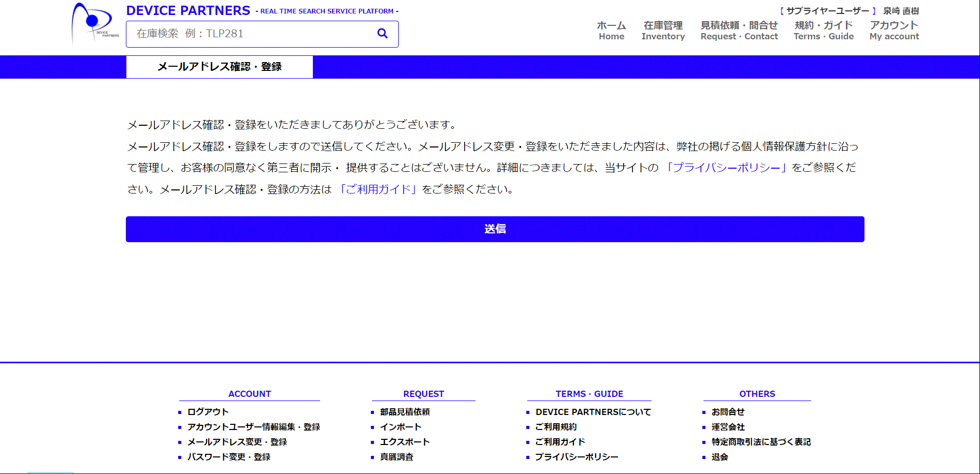Open footer インポート link
The height and width of the screenshot is (474, 980).
(x=400, y=427)
